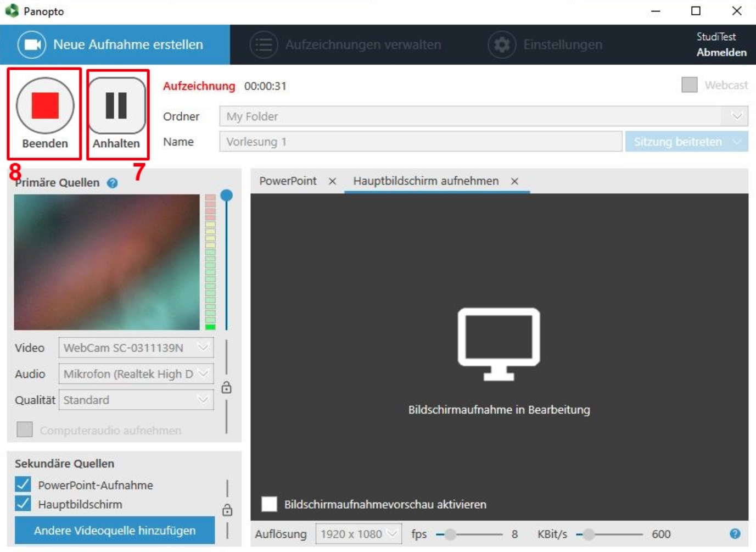Close the PowerPoint tab
Screen dimensions: 756x552
[x=332, y=181]
